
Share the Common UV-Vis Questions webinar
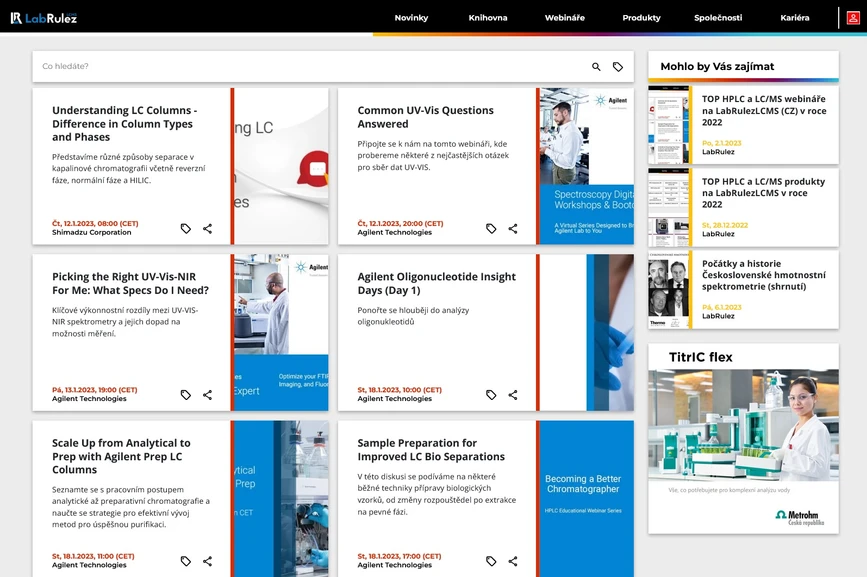pos(513,228)
